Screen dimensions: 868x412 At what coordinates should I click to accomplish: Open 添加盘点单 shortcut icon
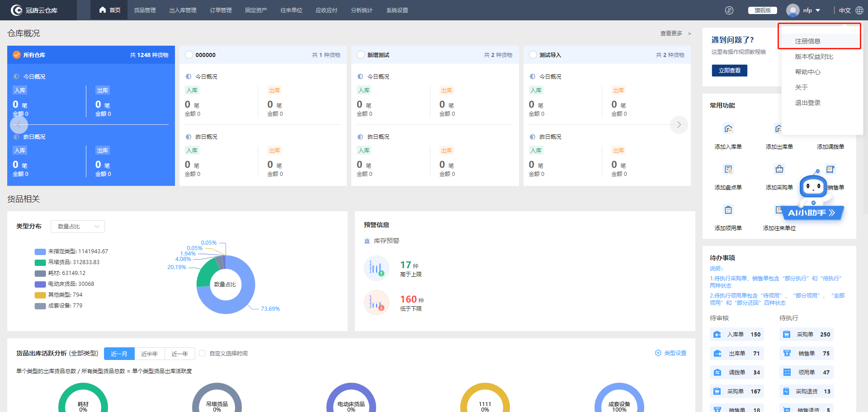[x=728, y=169]
